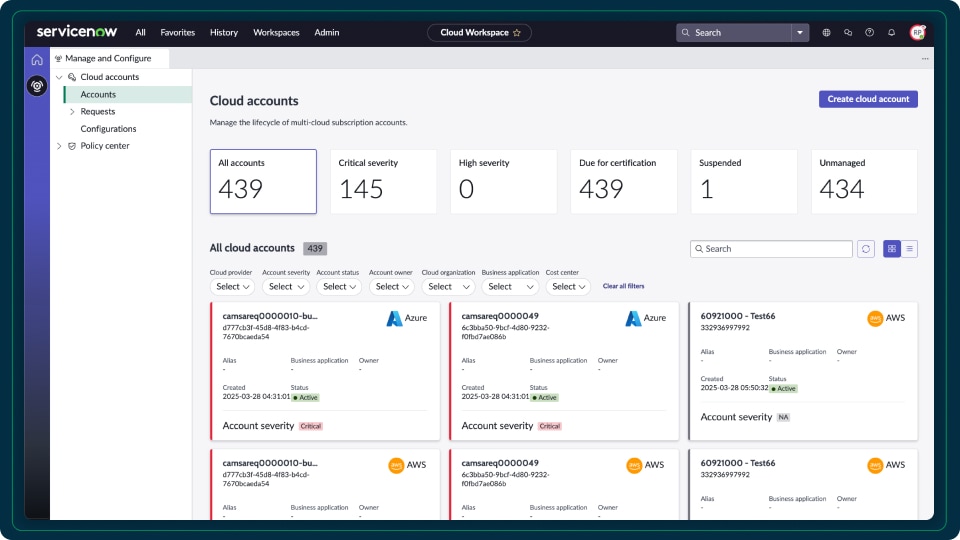Screen dimensions: 960x540
Task: Open the chat conversations icon
Action: [848, 33]
